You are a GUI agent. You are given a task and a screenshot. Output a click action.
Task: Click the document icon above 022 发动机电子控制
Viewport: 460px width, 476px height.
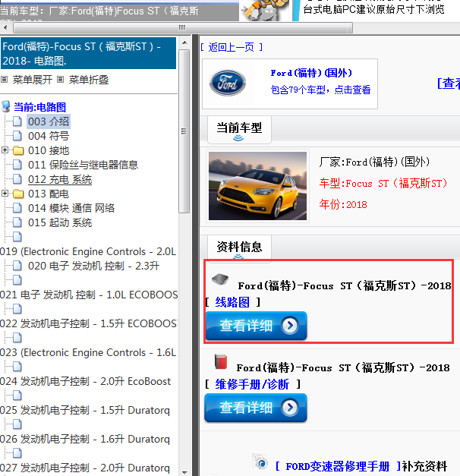(x=17, y=309)
